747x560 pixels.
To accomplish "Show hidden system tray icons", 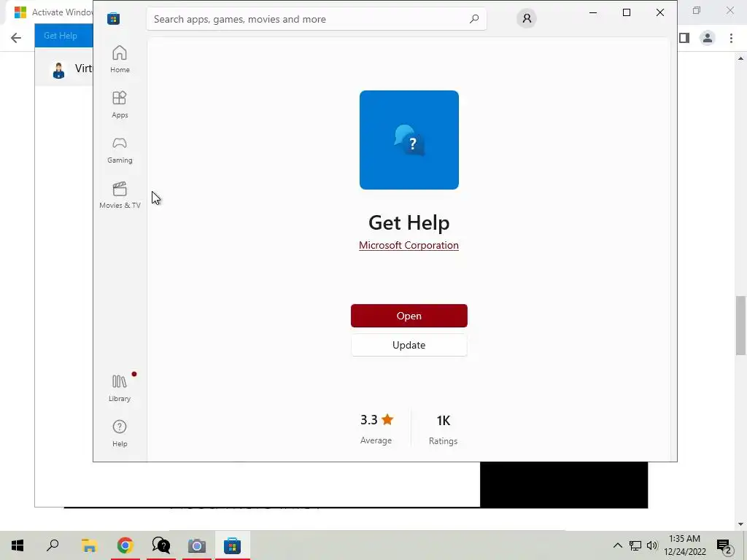I will click(x=617, y=545).
